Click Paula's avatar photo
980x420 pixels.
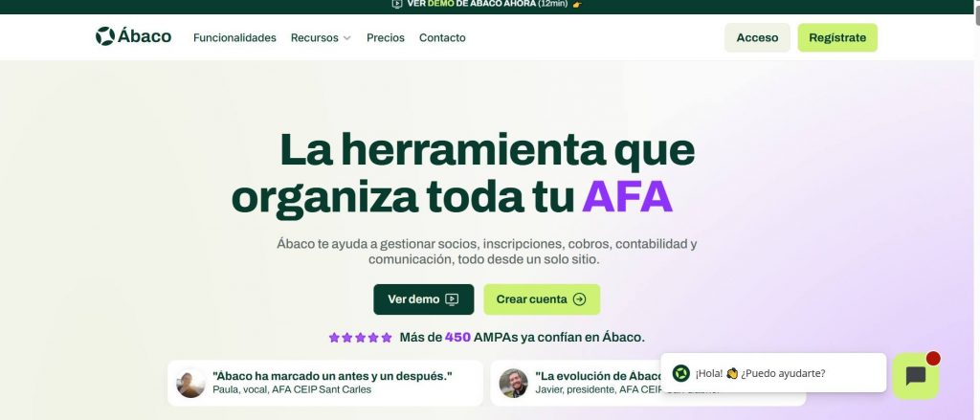190,383
